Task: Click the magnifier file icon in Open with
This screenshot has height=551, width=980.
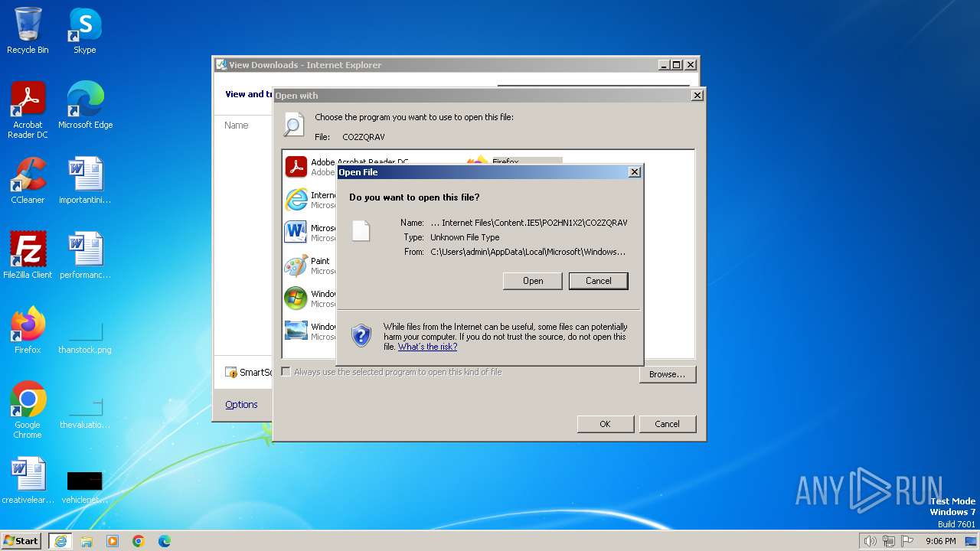Action: [x=294, y=124]
